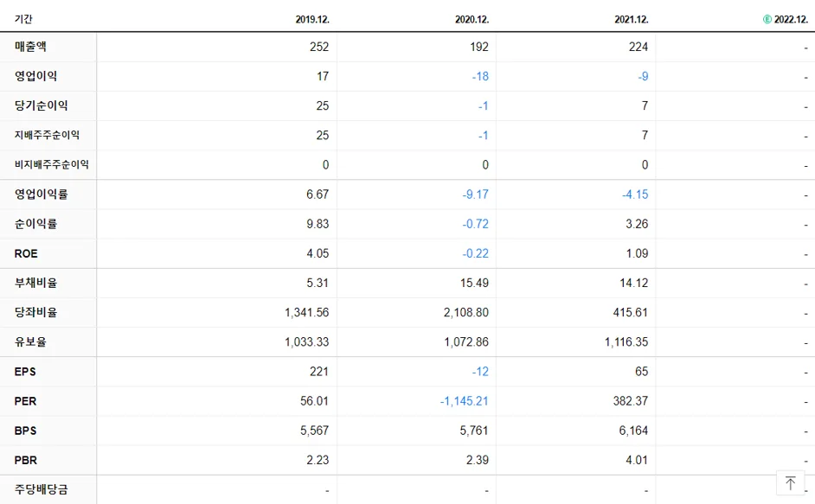The height and width of the screenshot is (504, 815).
Task: Click the PER row label
Action: pyautogui.click(x=25, y=401)
